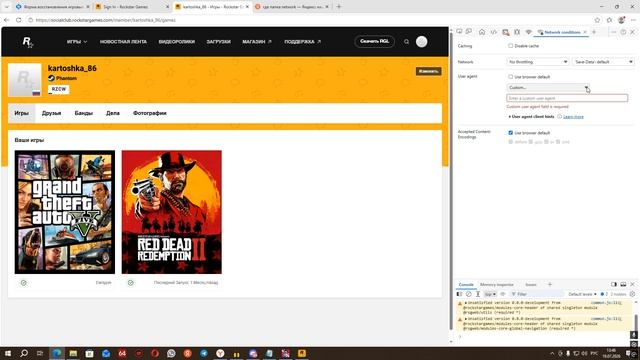Image resolution: width=640 pixels, height=360 pixels.
Task: Expand the second console warning message
Action: click(x=466, y=318)
